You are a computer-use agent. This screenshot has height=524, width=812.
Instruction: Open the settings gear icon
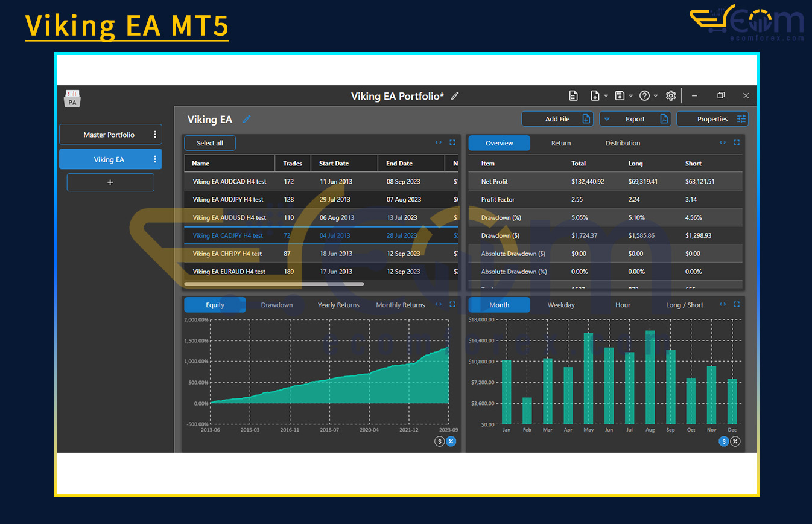671,96
